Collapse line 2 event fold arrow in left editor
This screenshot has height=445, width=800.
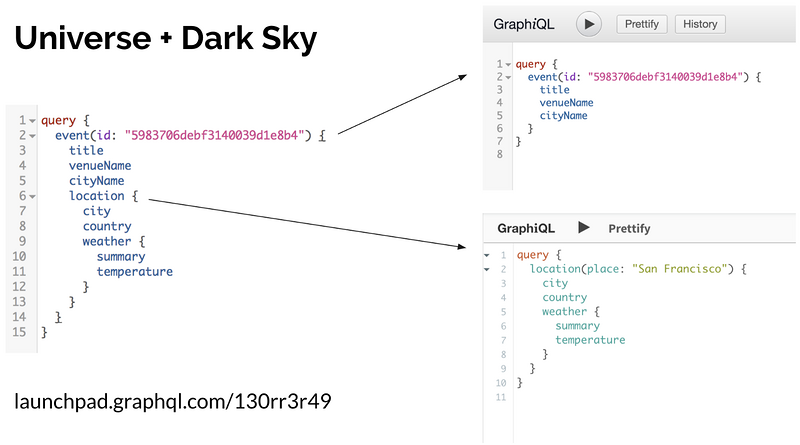(x=32, y=136)
